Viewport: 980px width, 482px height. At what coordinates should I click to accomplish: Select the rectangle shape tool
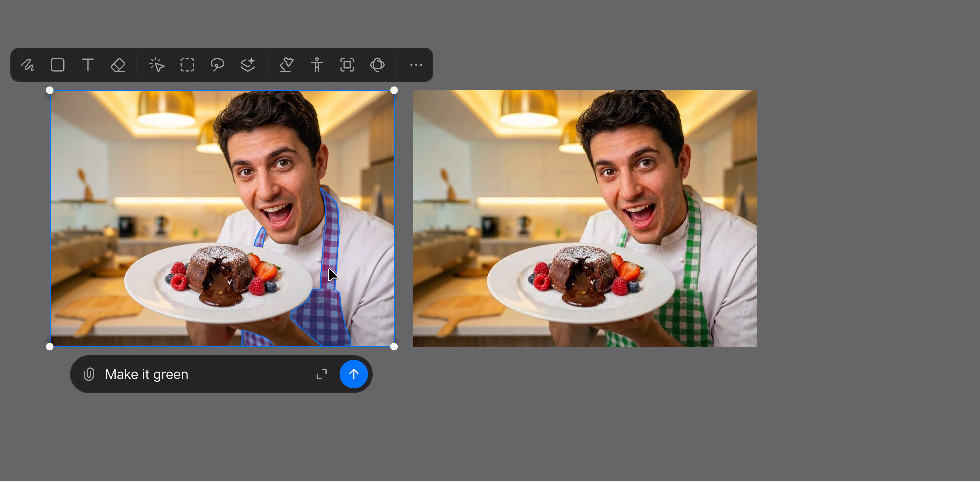(x=57, y=65)
